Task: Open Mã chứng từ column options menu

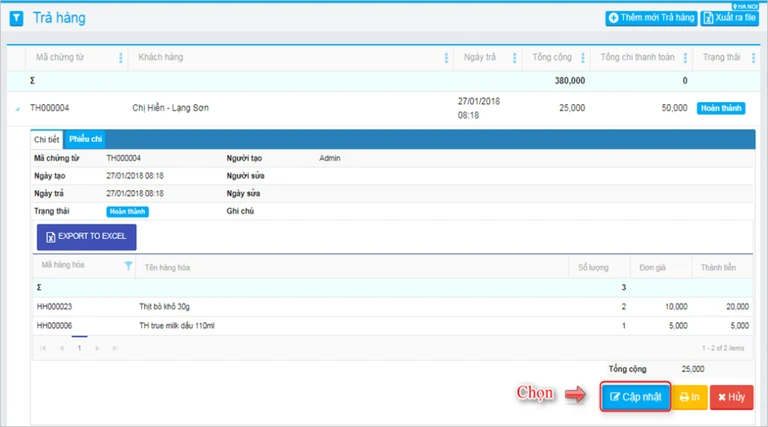Action: (x=120, y=58)
